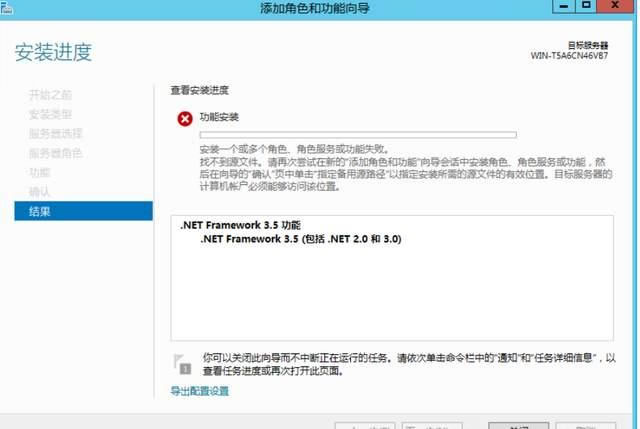
Task: Jump to the 确认 step
Action: (39, 191)
